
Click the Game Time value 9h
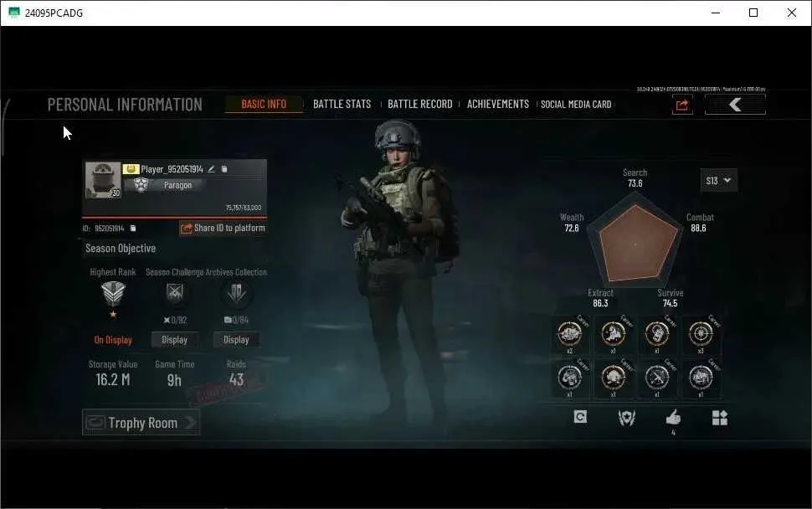coord(174,380)
